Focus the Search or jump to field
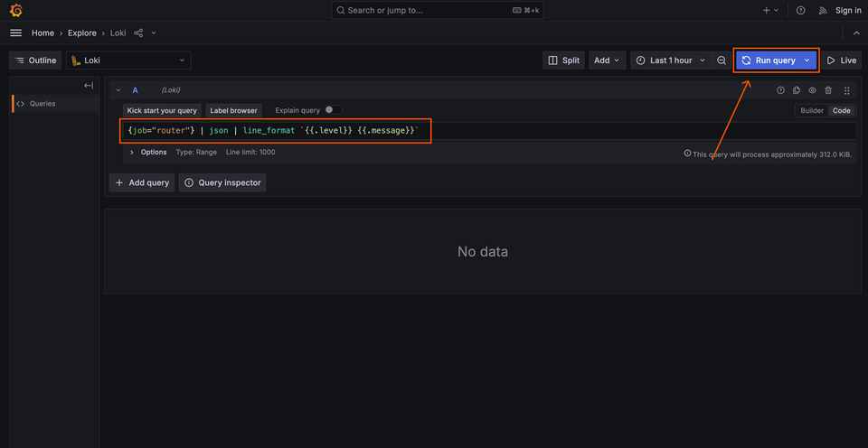868x448 pixels. tap(438, 11)
